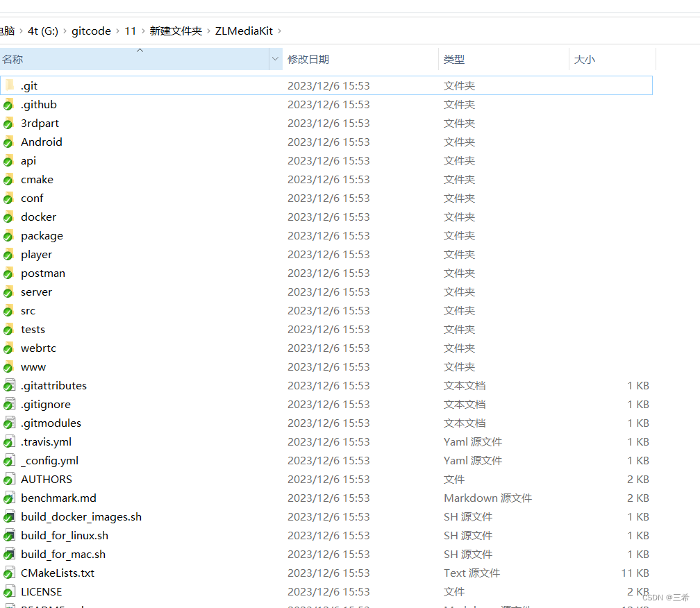
Task: Open the 名称 column filter dropdown arrow
Action: (276, 59)
